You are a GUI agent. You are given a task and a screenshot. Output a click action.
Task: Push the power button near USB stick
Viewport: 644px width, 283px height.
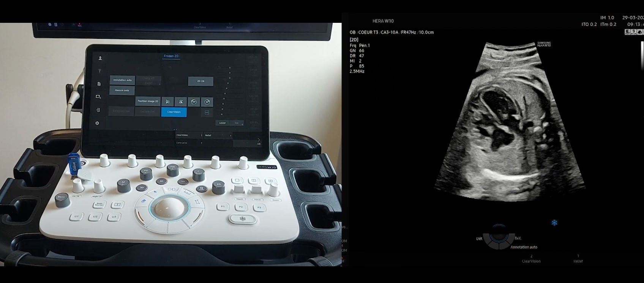pos(83,163)
